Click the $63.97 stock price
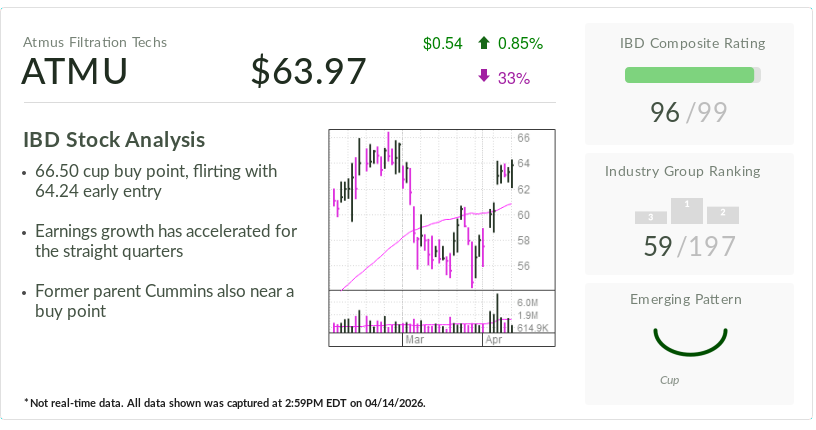Viewport: 816px width, 430px height. tap(308, 72)
